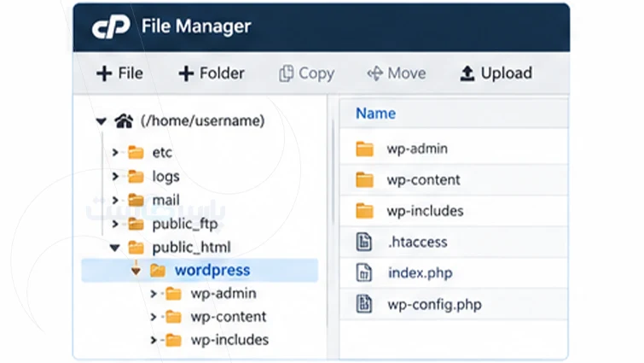This screenshot has width=644, height=363.
Task: Select wp-admin name in file list
Action: (x=417, y=149)
